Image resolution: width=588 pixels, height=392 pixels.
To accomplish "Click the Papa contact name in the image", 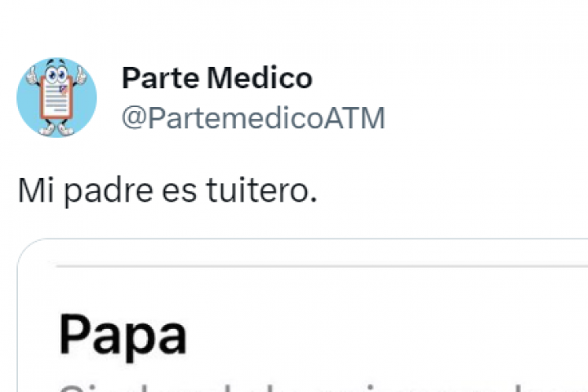I will pyautogui.click(x=122, y=335).
